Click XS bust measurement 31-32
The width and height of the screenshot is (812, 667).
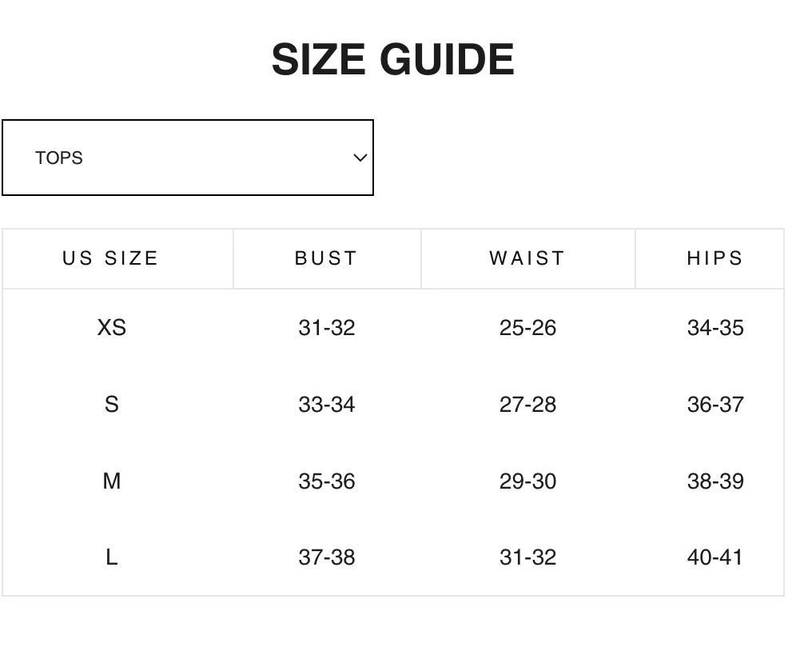(x=327, y=328)
